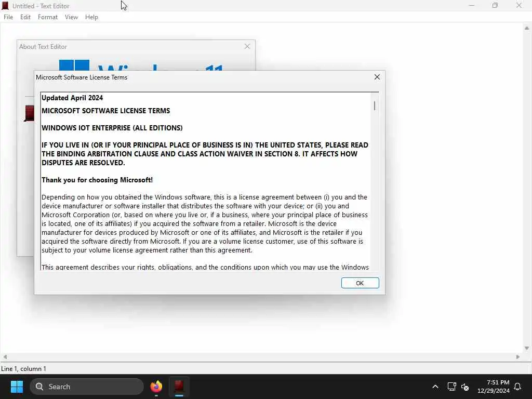Click OK in License Terms dialog

pos(360,283)
